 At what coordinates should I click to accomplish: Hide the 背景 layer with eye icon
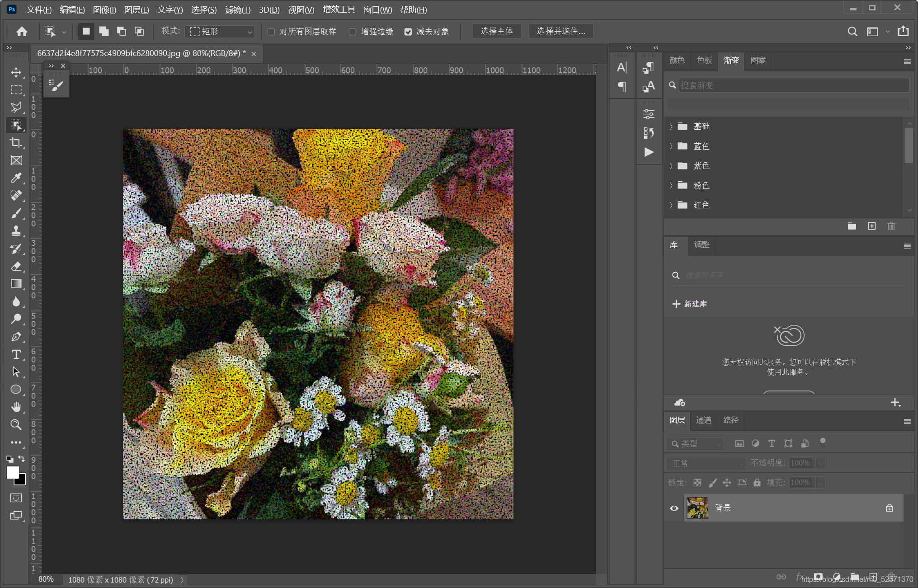(x=674, y=508)
